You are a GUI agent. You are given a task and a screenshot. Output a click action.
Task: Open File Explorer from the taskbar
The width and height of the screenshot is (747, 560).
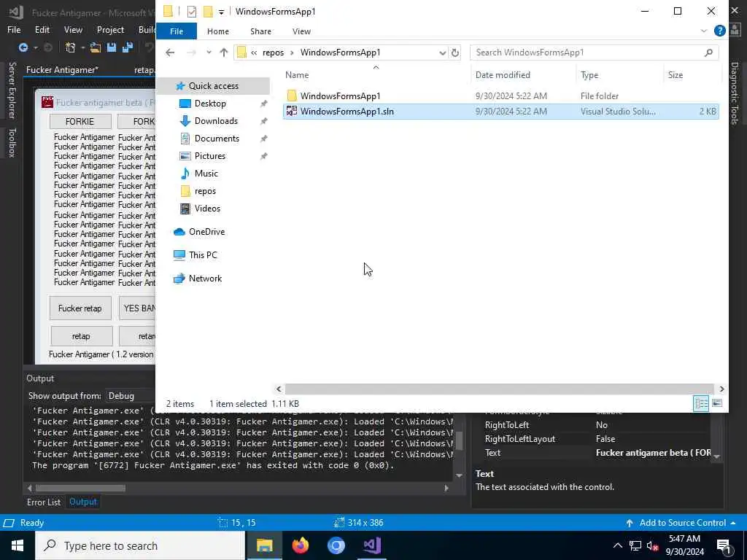tap(264, 545)
